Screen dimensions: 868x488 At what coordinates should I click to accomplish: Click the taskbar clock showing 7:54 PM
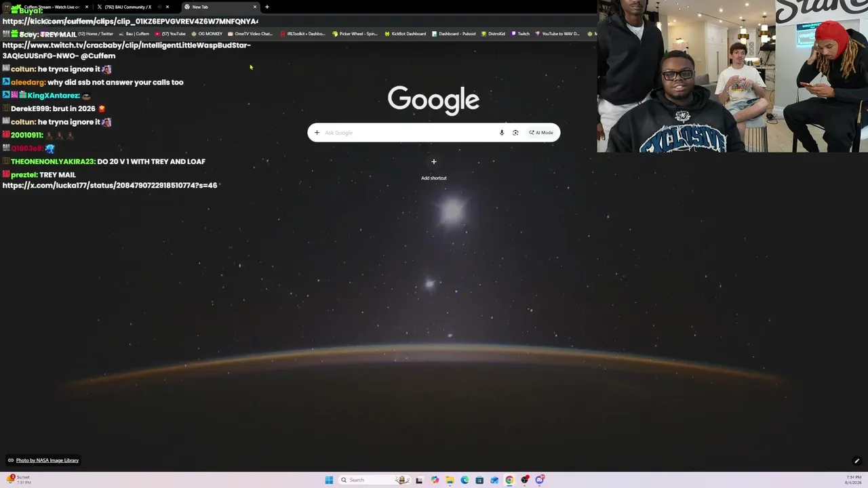point(853,480)
